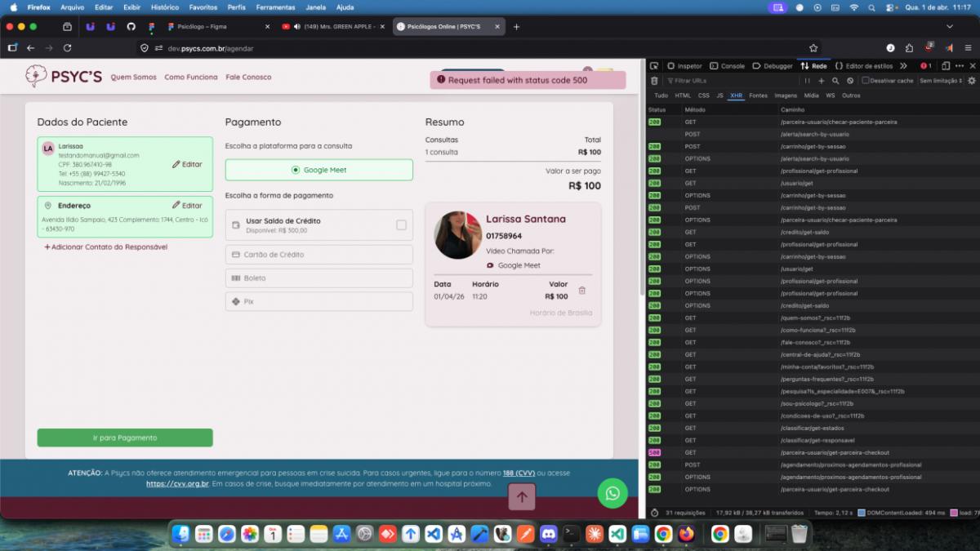Click the WhatsApp floating chat button
This screenshot has width=980, height=551.
pos(612,493)
